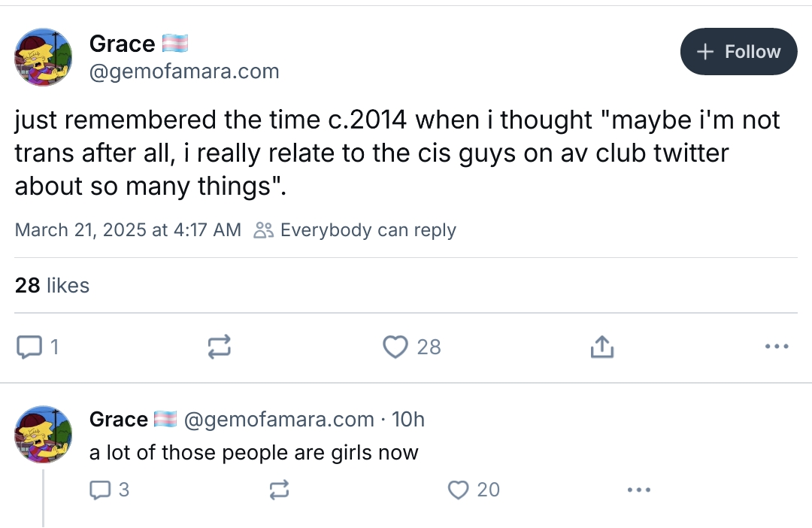Like the 'girls now' reply
The width and height of the screenshot is (812, 528).
click(458, 490)
